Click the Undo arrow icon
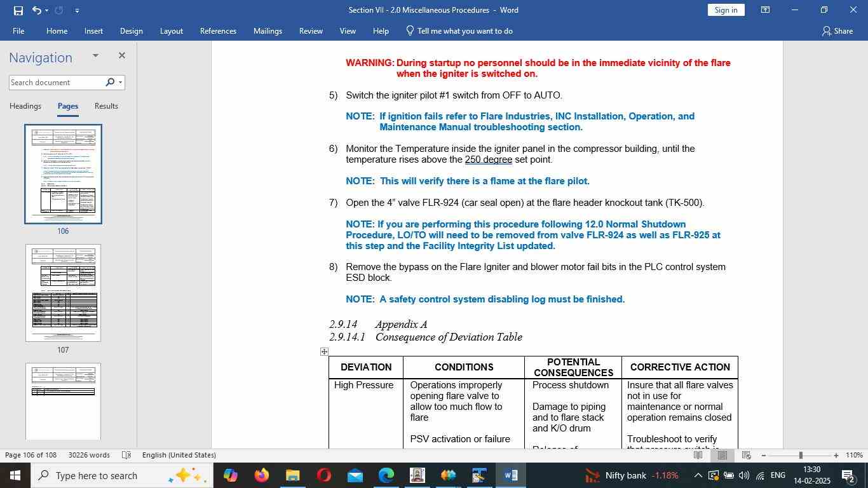Image resolution: width=868 pixels, height=488 pixels. tap(36, 10)
